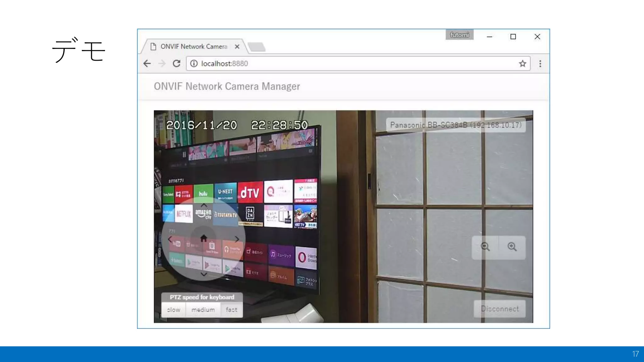Pan camera left with left chevron
Screen dimensions: 644x362
point(170,239)
